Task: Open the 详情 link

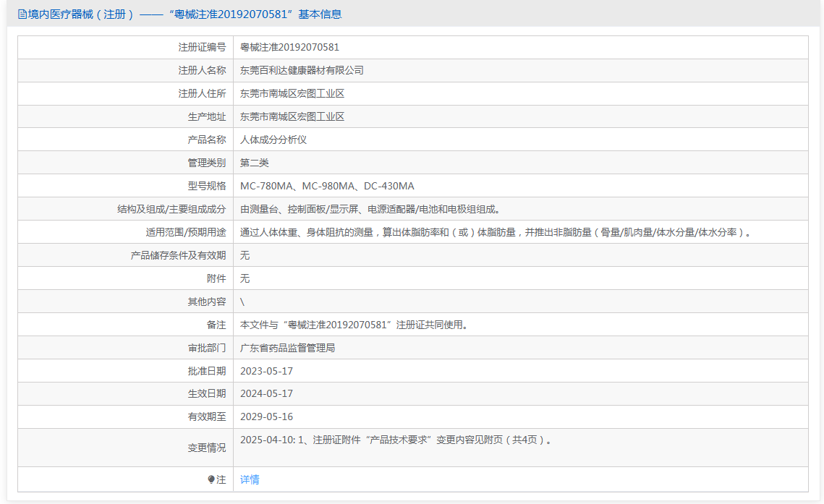Action: click(250, 479)
